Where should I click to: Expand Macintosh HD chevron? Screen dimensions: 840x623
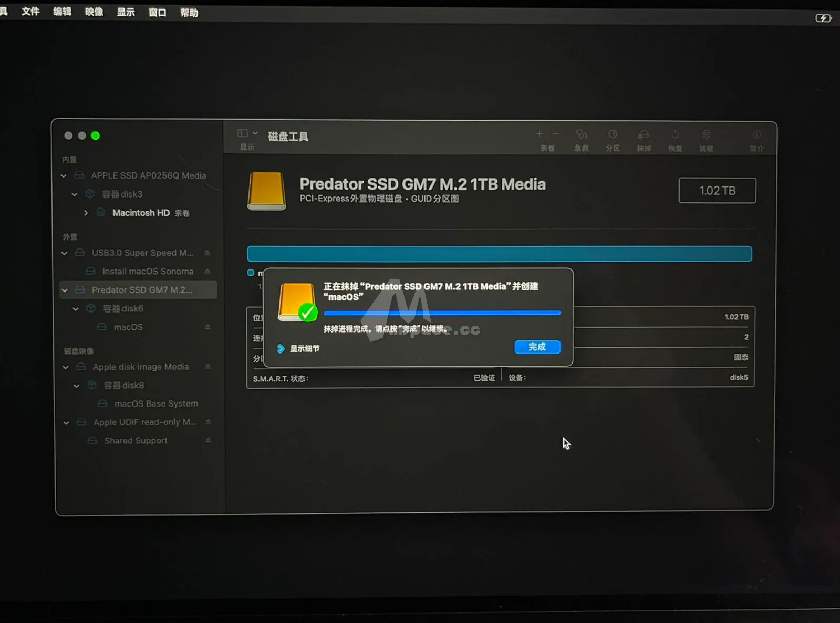(86, 213)
